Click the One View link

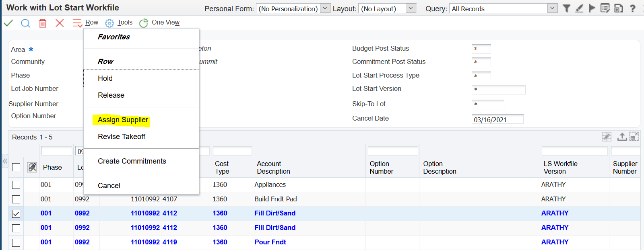[165, 23]
